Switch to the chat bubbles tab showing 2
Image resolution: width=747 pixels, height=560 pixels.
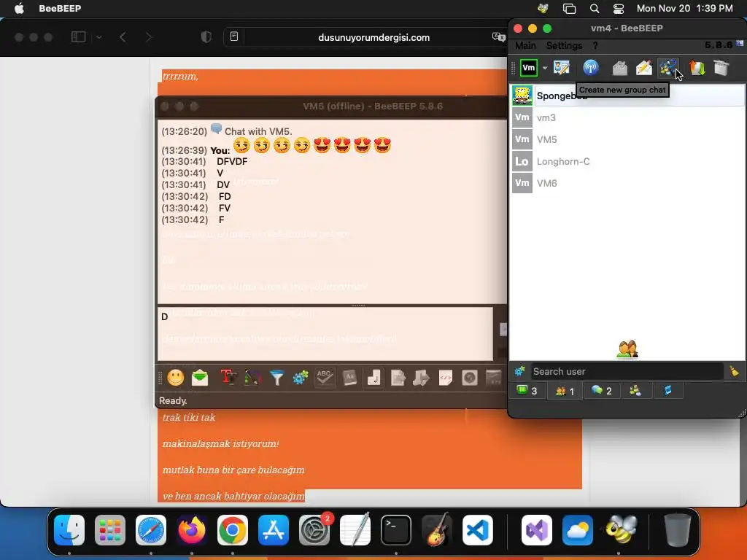[602, 391]
